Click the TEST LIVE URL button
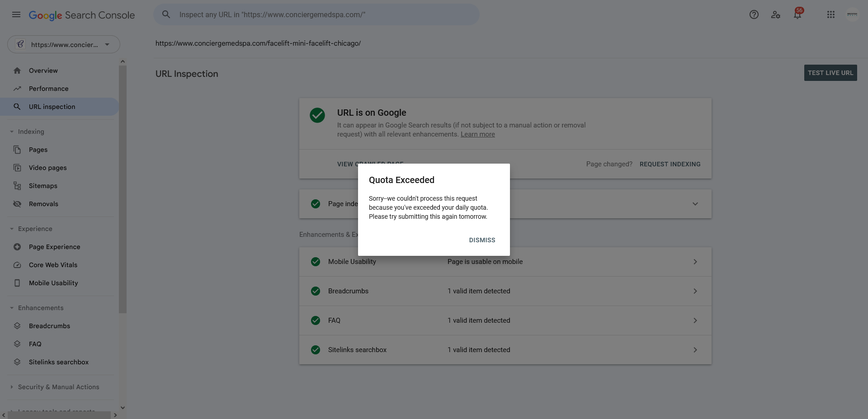 point(830,73)
